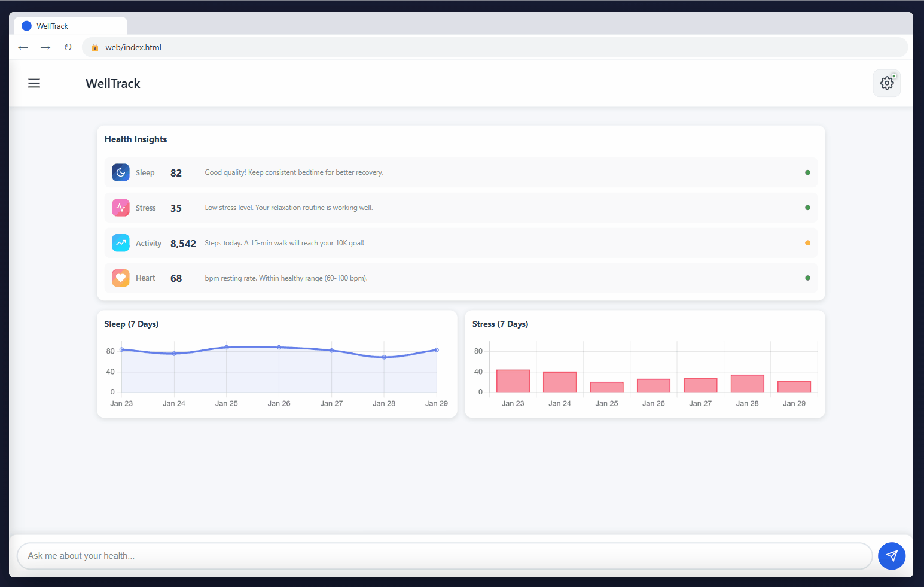Click the Jan 28 bar in Stress chart
The width and height of the screenshot is (924, 587).
(x=747, y=384)
